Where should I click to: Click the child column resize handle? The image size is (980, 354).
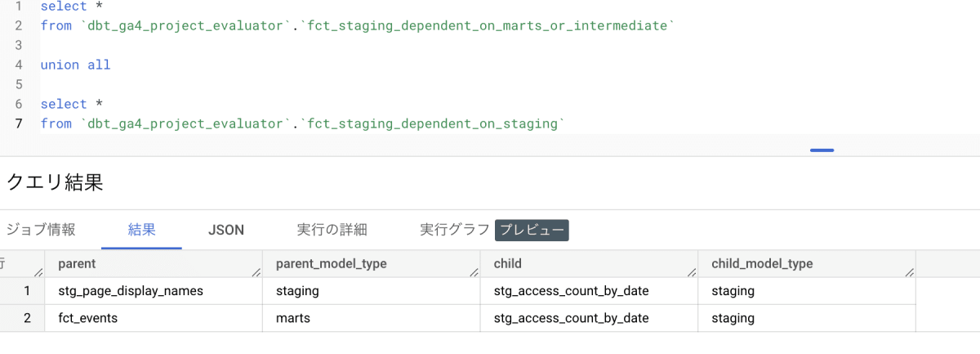691,271
